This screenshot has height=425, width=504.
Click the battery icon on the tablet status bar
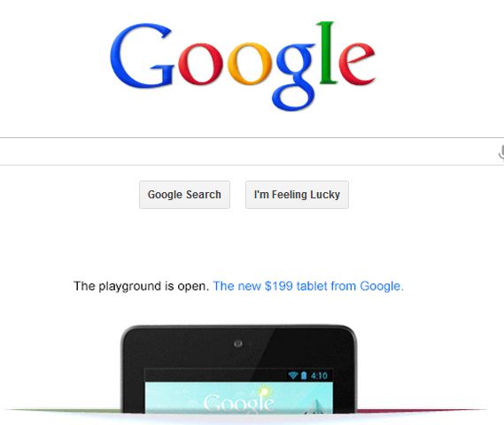304,375
